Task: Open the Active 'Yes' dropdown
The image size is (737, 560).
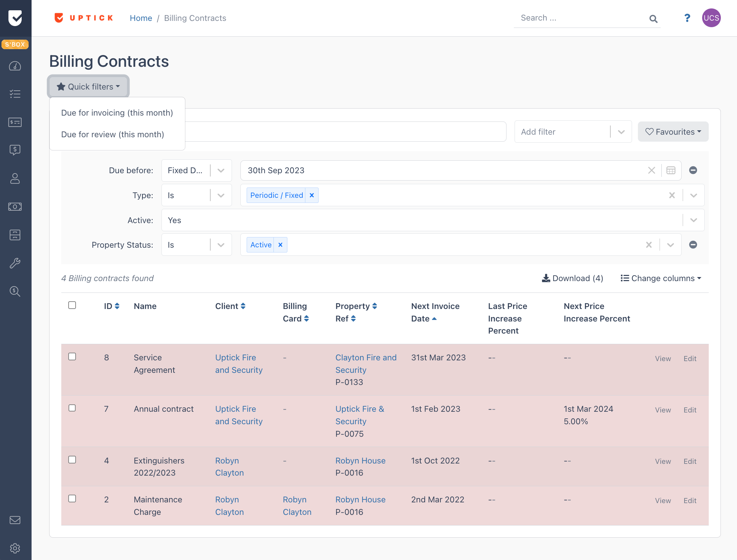Action: click(433, 220)
